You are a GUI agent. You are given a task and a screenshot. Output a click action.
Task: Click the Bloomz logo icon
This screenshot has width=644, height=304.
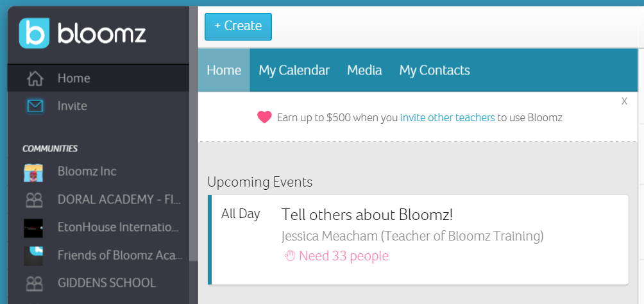tap(34, 33)
